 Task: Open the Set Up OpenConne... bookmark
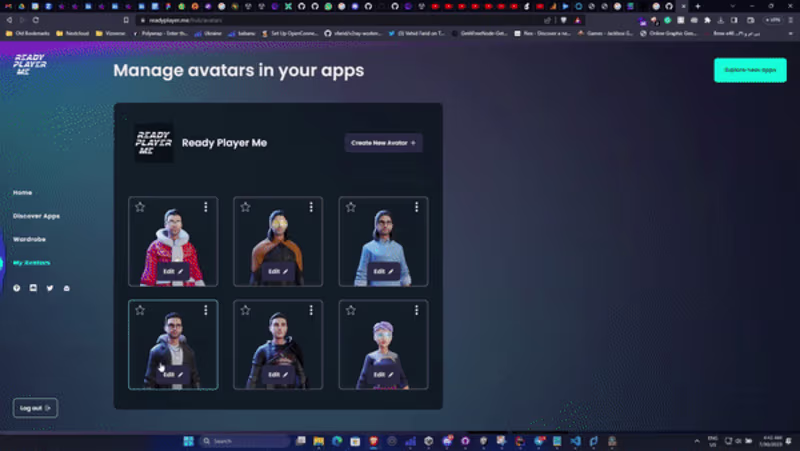click(290, 33)
